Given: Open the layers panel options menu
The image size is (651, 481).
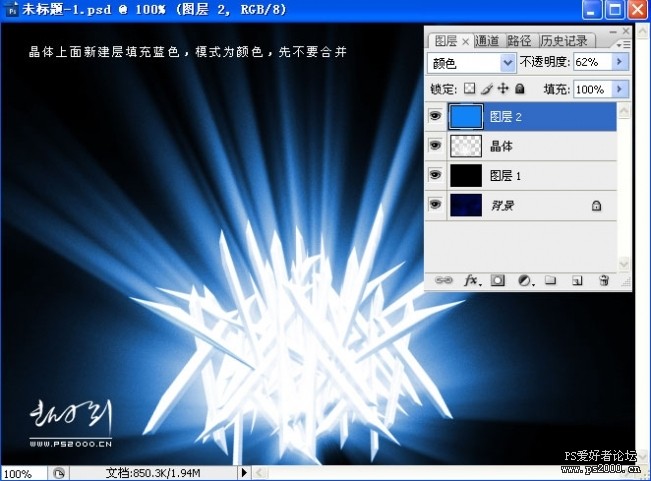Looking at the screenshot, I should pyautogui.click(x=624, y=44).
